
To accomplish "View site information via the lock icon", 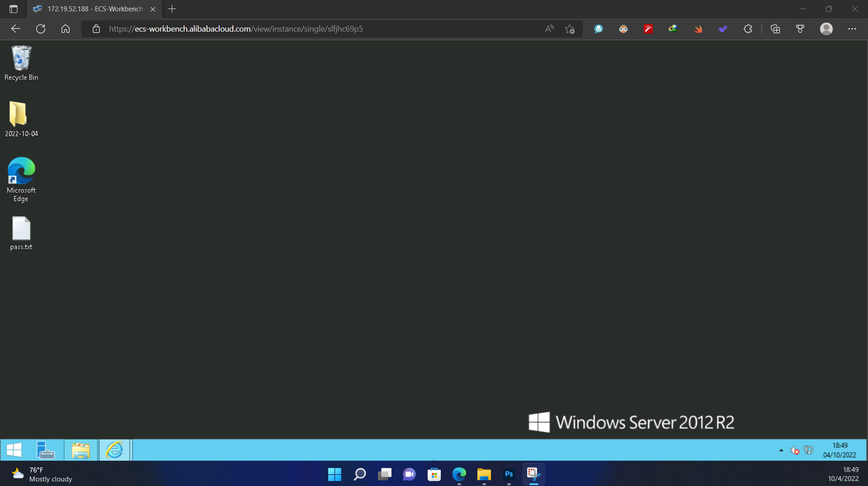I will [x=96, y=29].
